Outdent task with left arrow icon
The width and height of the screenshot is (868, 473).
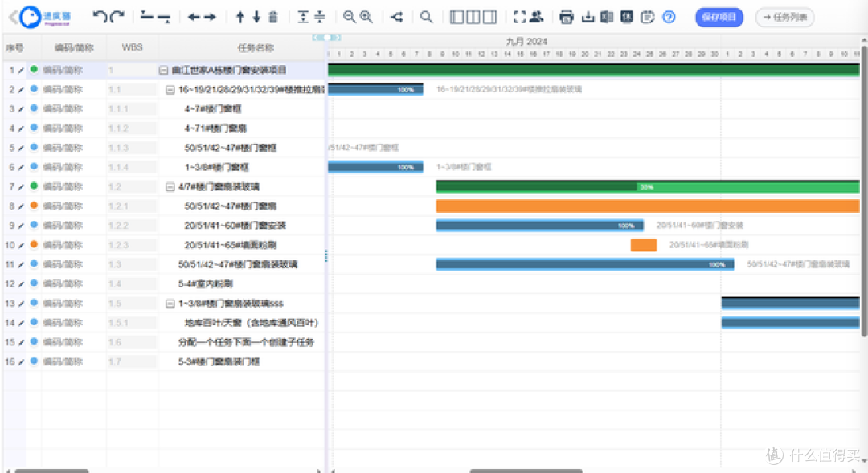point(193,17)
